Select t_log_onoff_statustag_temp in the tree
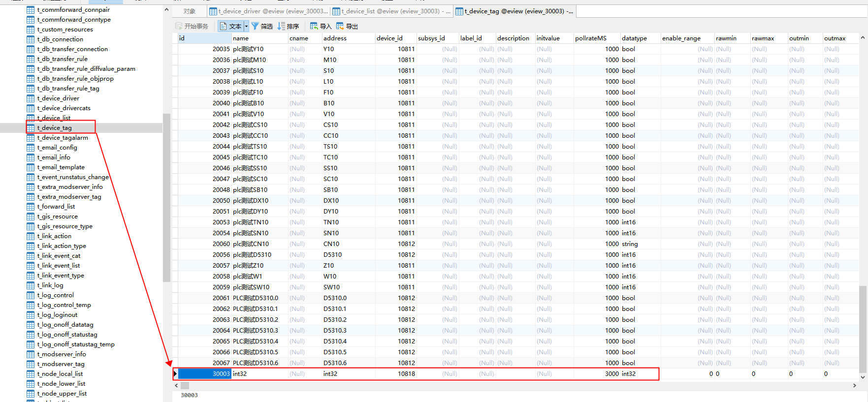Viewport: 868px width, 402px height. point(76,344)
